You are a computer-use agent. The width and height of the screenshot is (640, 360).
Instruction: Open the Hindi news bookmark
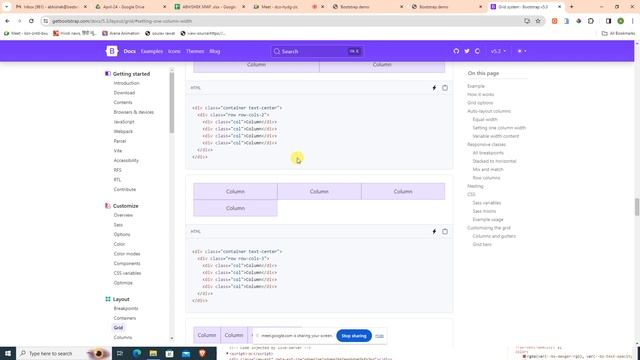[x=75, y=33]
